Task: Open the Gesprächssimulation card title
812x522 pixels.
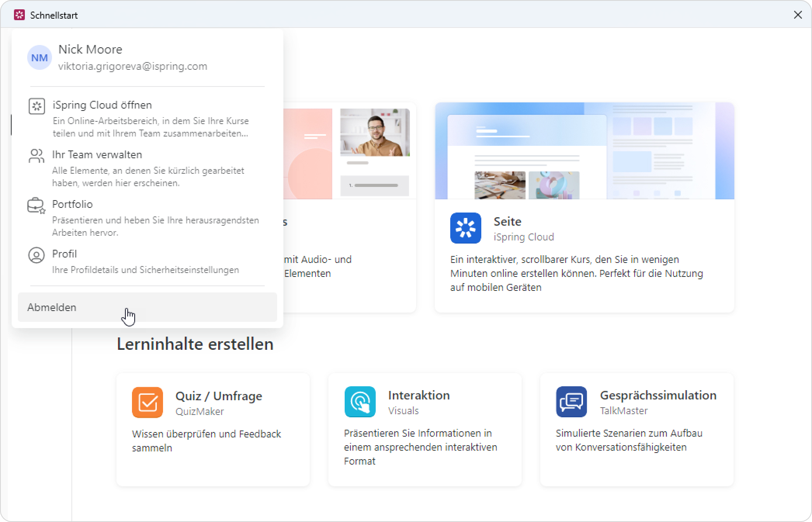Action: point(658,395)
